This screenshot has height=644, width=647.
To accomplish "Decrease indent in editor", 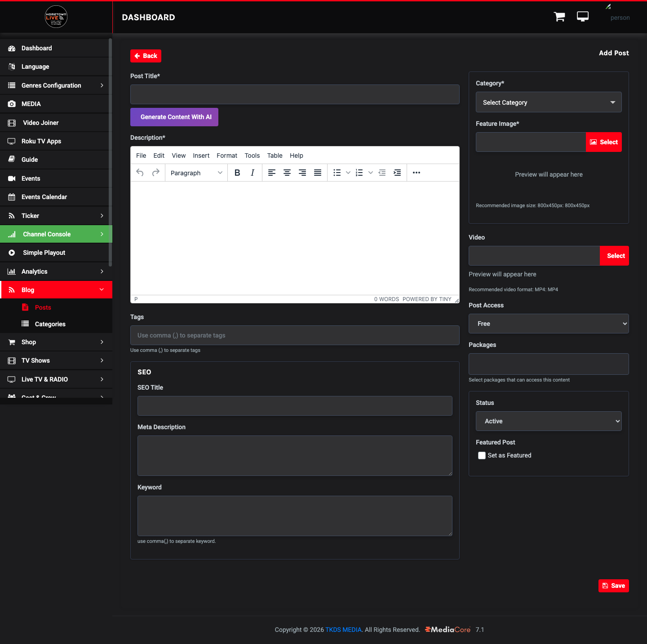I will pos(382,173).
